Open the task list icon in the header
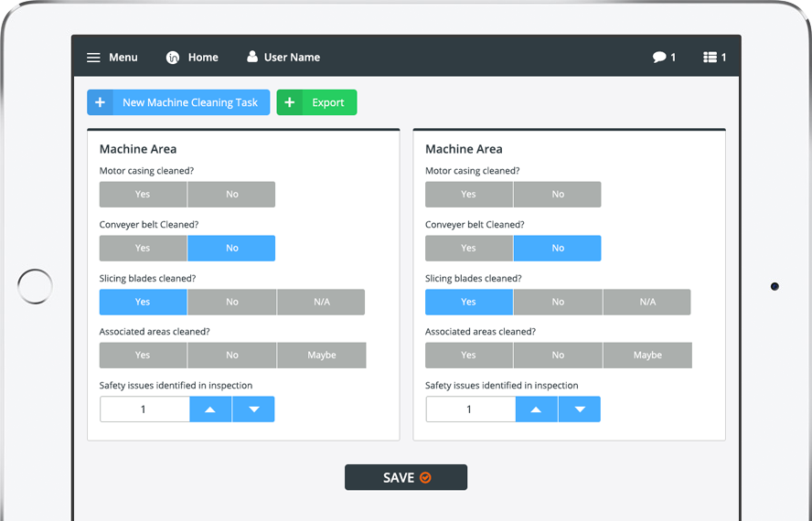812x521 pixels. pos(710,58)
